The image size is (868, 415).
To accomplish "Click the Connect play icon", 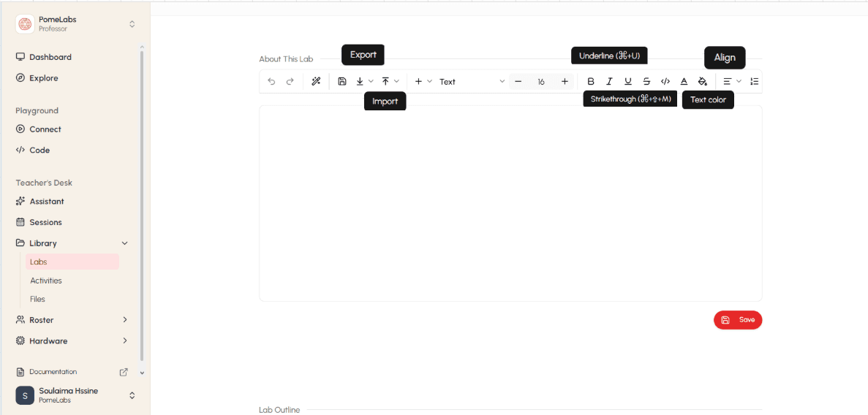I will [20, 129].
